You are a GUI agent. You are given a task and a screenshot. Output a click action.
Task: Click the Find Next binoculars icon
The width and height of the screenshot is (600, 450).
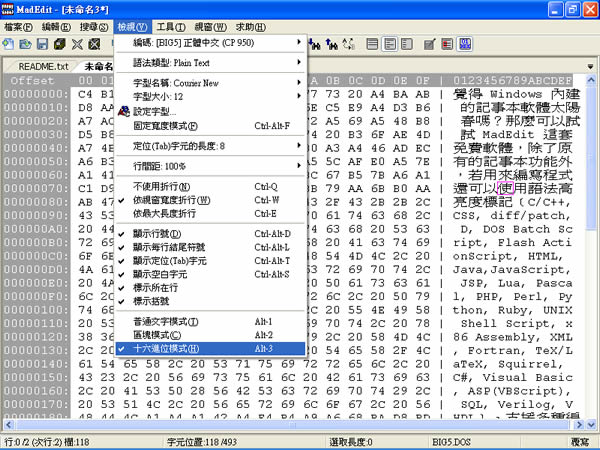click(314, 44)
